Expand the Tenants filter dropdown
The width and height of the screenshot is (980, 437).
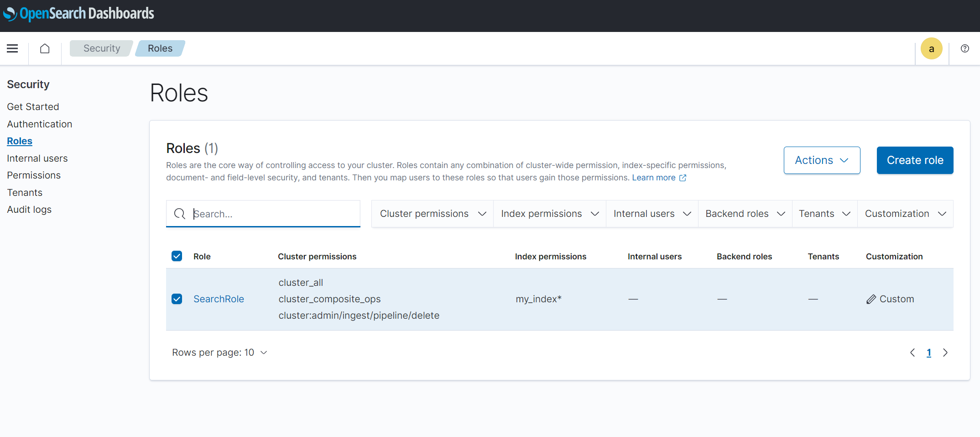[825, 214]
